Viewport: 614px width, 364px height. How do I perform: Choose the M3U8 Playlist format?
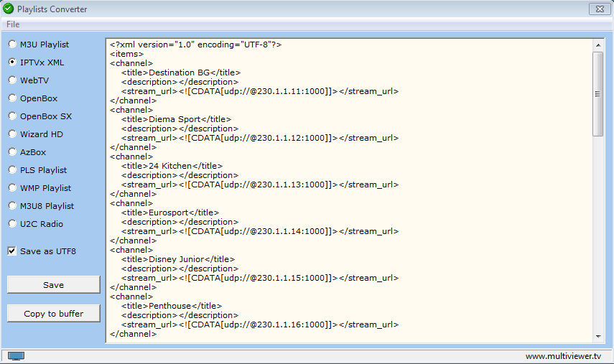pyautogui.click(x=12, y=206)
